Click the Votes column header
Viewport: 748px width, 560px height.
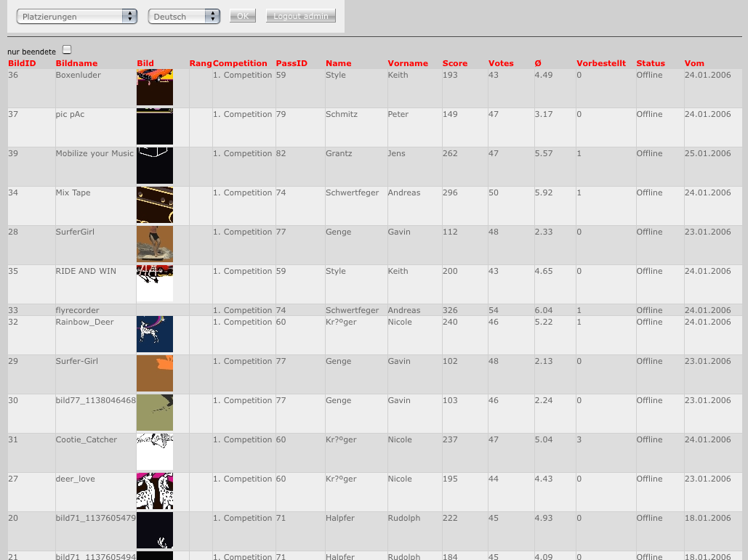[x=500, y=63]
